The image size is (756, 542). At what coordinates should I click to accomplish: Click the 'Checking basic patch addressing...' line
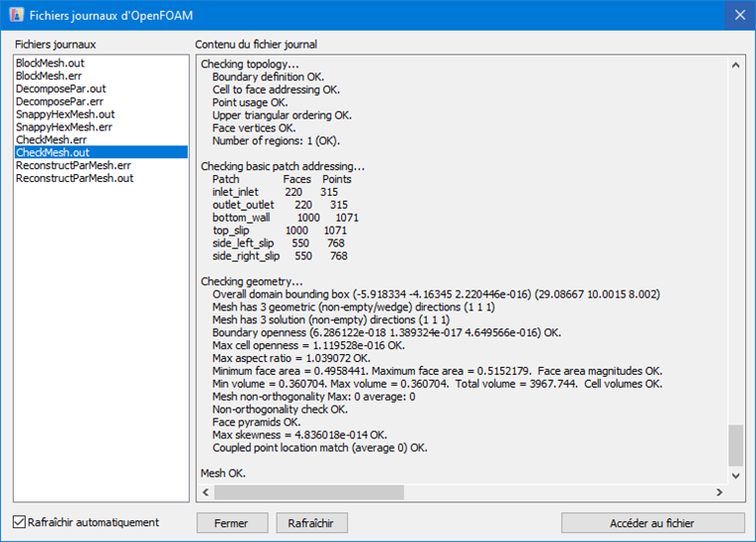pos(283,166)
